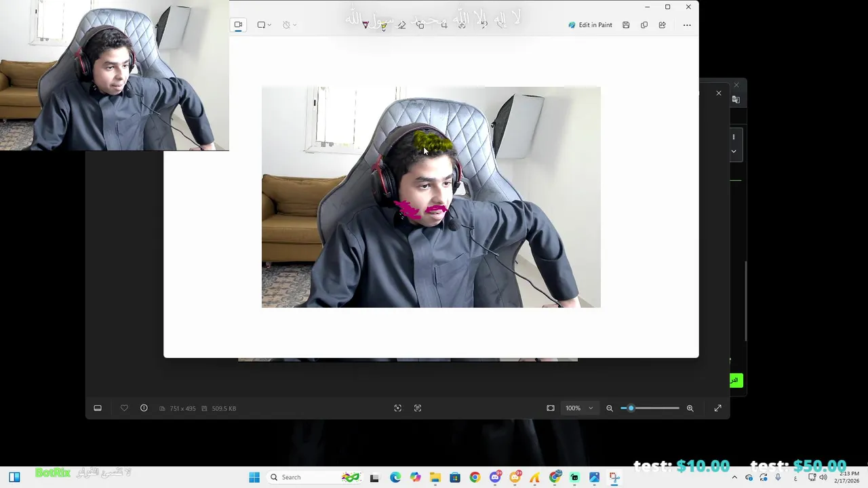The image size is (868, 488).
Task: Minimize the Snipping Tool window
Action: [x=647, y=7]
